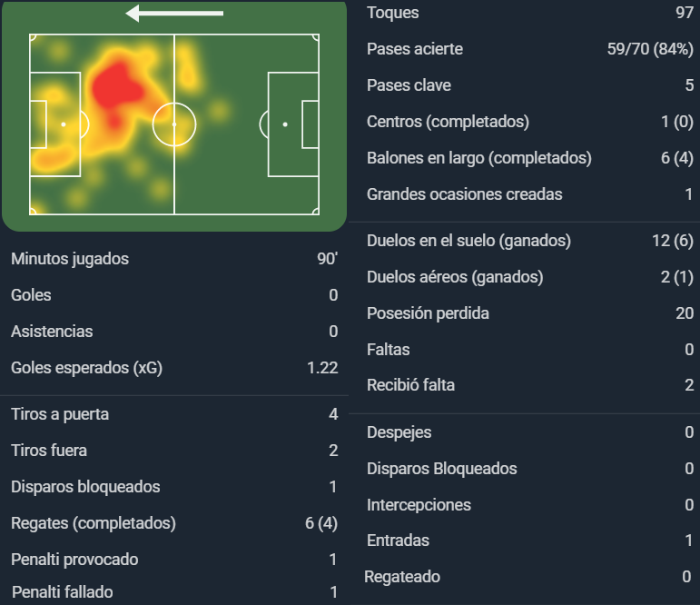
Task: Click the Entradas stat label
Action: click(398, 541)
